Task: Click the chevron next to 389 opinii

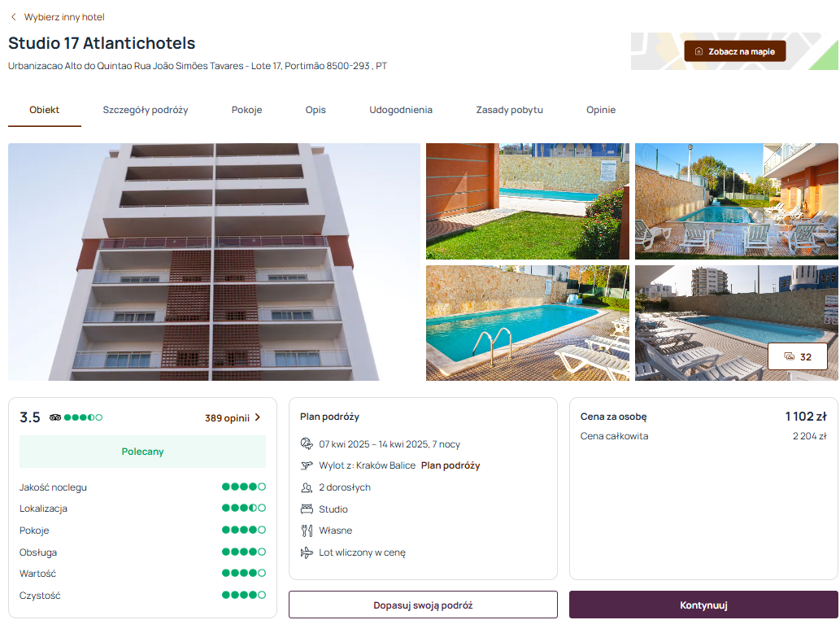Action: tap(258, 417)
